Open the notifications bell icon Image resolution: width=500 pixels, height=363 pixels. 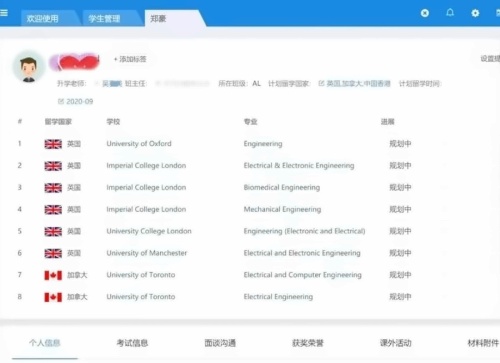click(x=450, y=13)
